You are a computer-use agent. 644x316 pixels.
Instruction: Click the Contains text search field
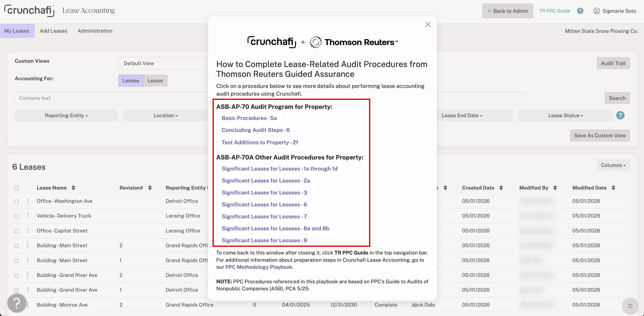[x=111, y=98]
